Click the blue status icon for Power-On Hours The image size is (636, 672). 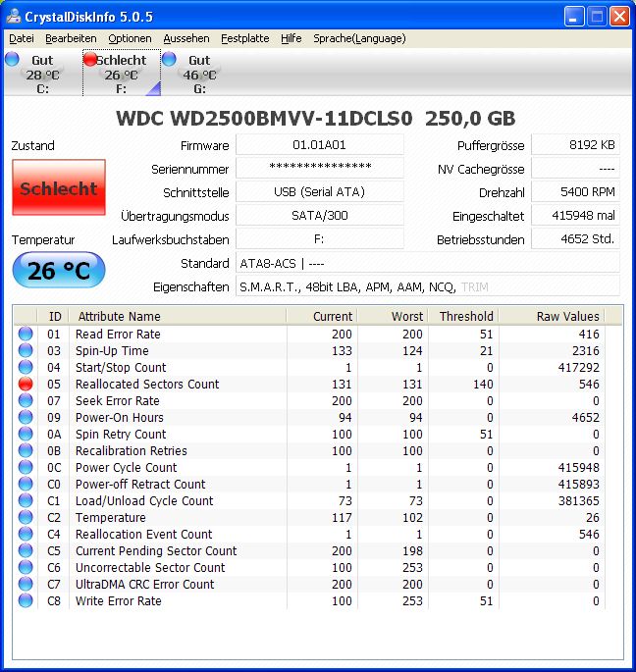point(26,418)
